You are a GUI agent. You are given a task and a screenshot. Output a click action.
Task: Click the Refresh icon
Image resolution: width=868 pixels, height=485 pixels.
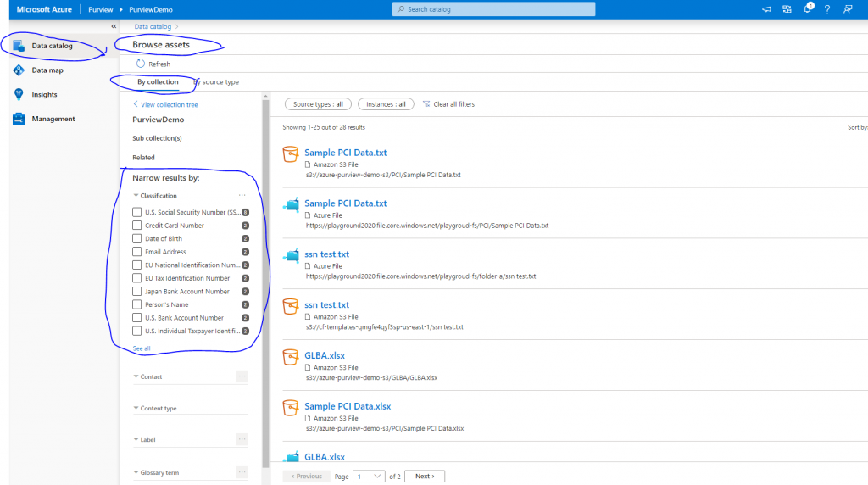pyautogui.click(x=141, y=64)
